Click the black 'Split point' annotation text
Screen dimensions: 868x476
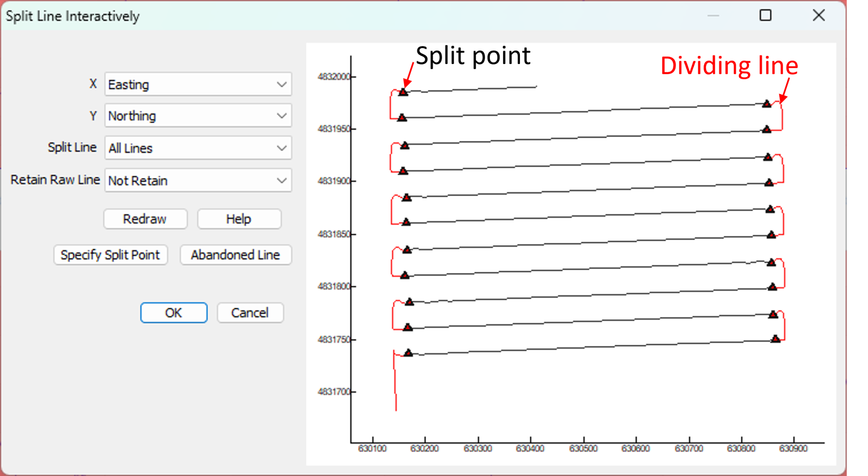click(x=473, y=55)
